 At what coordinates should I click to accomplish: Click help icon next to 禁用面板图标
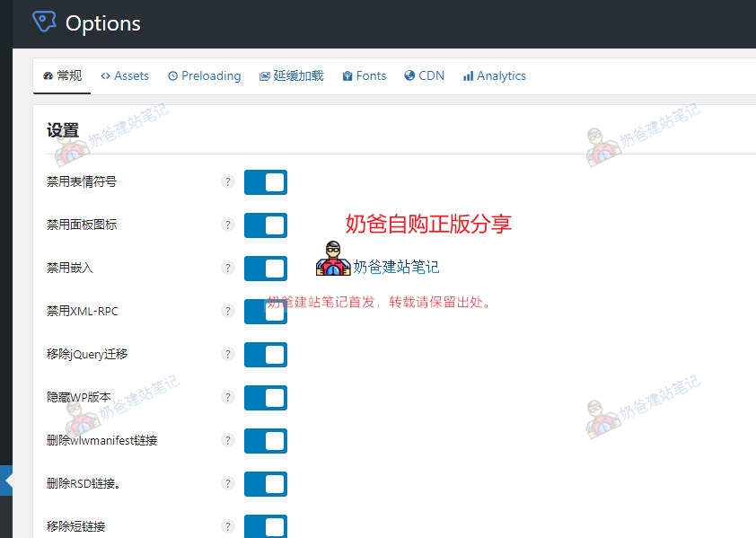click(228, 225)
